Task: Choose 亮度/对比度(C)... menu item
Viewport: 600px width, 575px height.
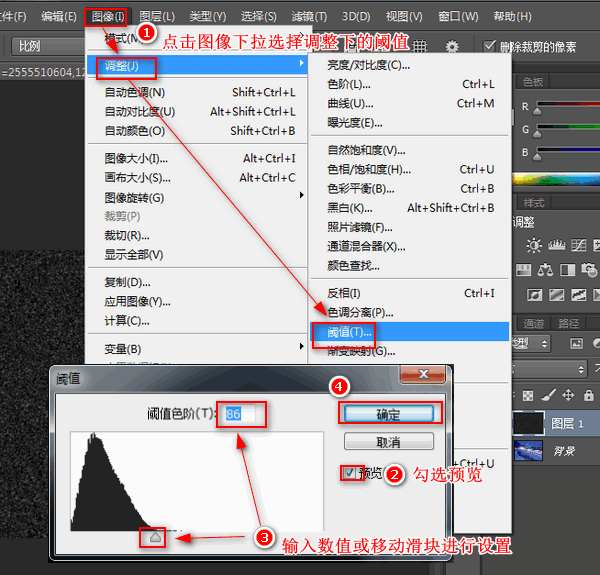Action: (409, 65)
